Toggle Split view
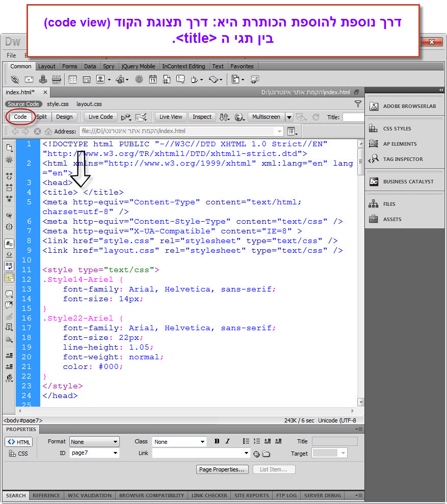Image resolution: width=447 pixels, height=504 pixels. [42, 117]
